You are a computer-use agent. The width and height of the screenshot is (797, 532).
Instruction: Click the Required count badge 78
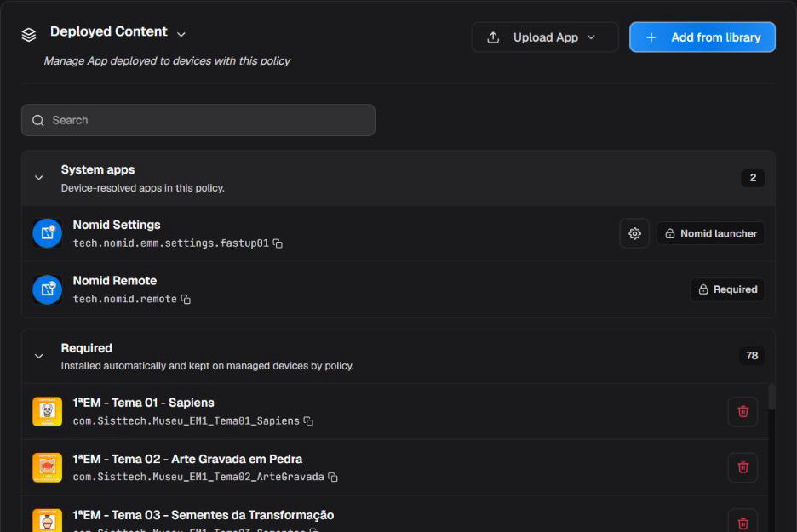point(752,356)
